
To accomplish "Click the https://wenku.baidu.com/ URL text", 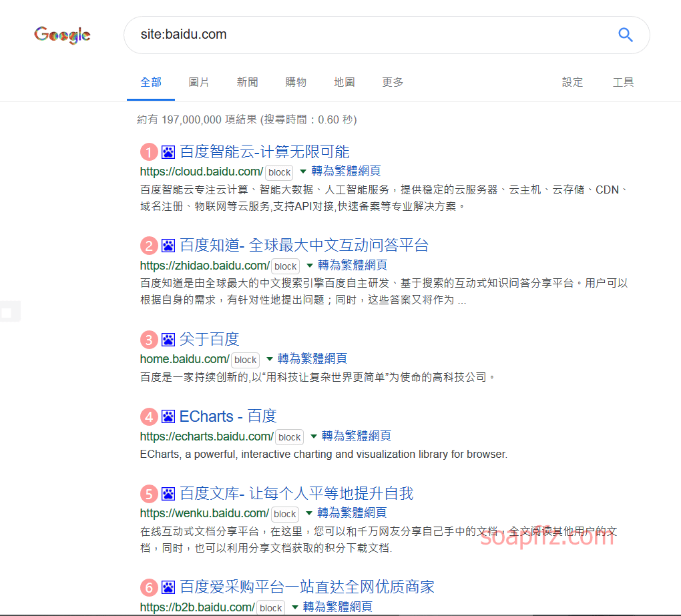I will 204,513.
